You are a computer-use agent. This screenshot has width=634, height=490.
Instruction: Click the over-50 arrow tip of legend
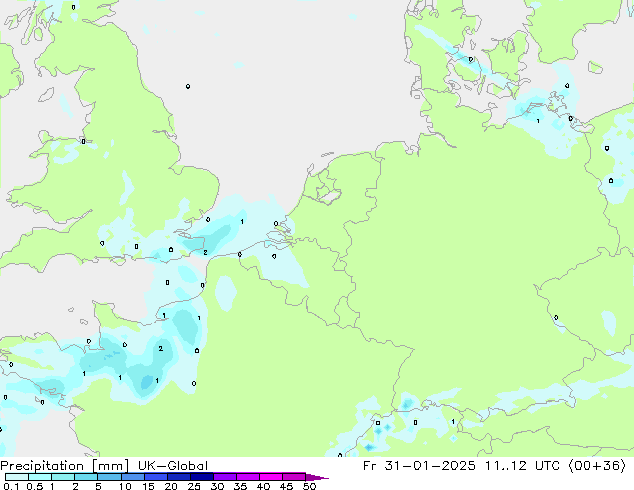point(317,477)
